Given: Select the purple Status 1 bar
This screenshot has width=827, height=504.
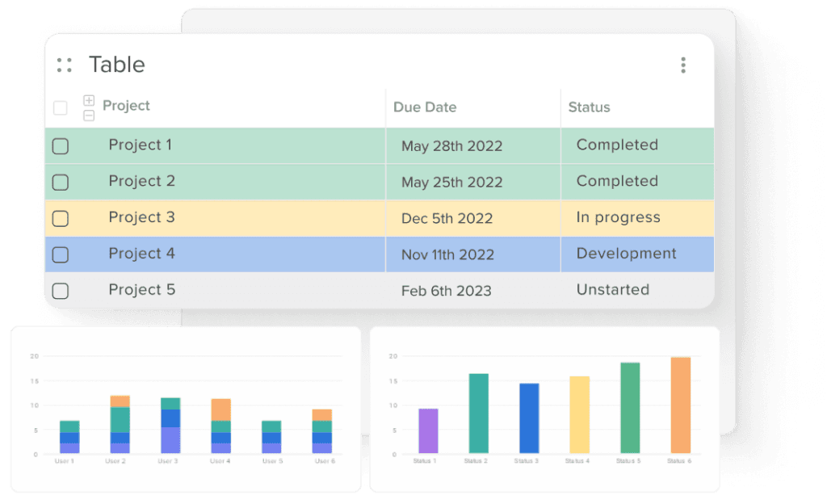Looking at the screenshot, I should pyautogui.click(x=428, y=430).
